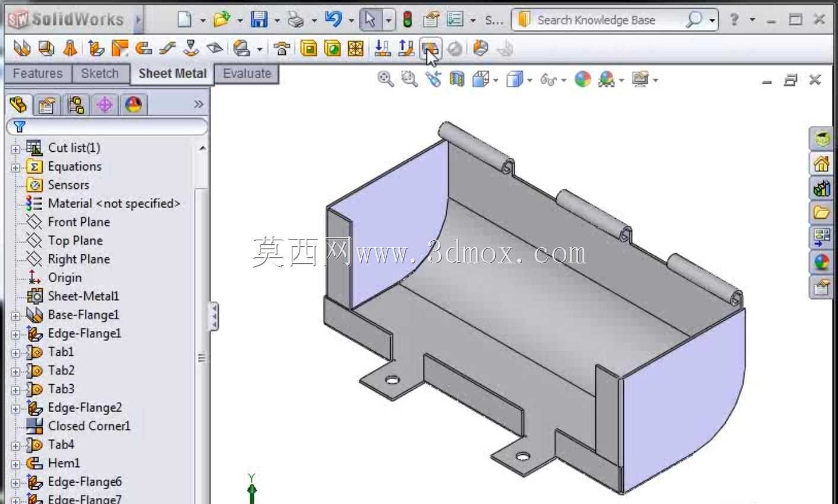Select Zoom to Area tool

coord(409,79)
